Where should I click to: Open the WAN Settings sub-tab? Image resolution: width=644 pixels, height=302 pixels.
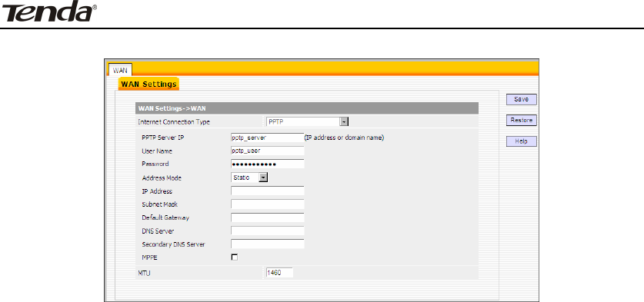148,85
